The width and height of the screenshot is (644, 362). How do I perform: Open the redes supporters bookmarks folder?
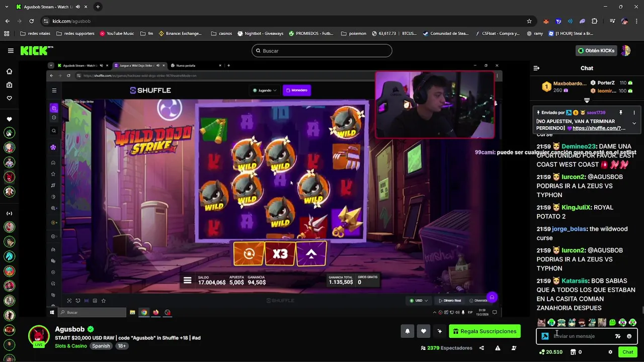[75, 34]
